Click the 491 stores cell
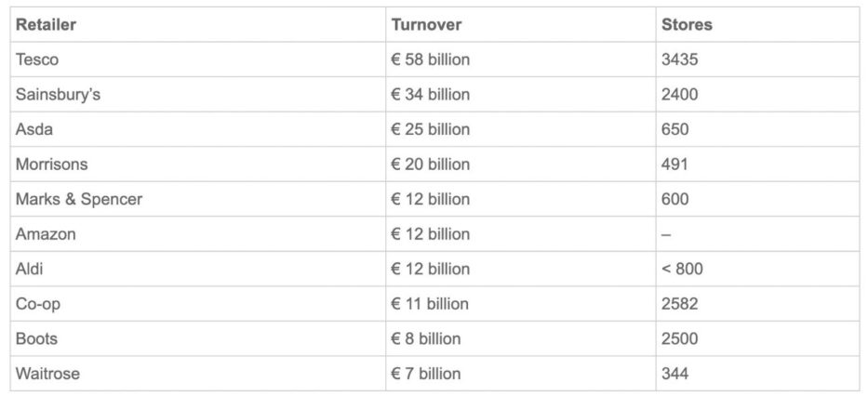 [x=675, y=164]
